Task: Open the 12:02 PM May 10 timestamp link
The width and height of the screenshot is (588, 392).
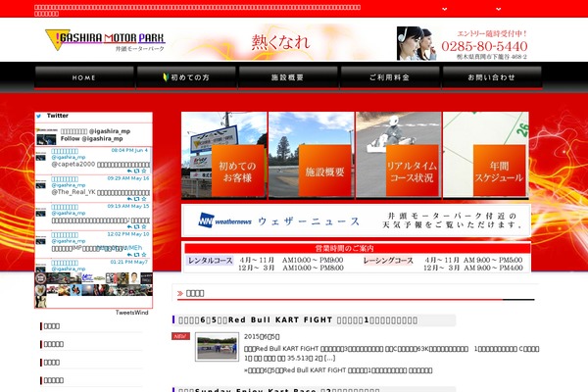Action: click(x=128, y=234)
